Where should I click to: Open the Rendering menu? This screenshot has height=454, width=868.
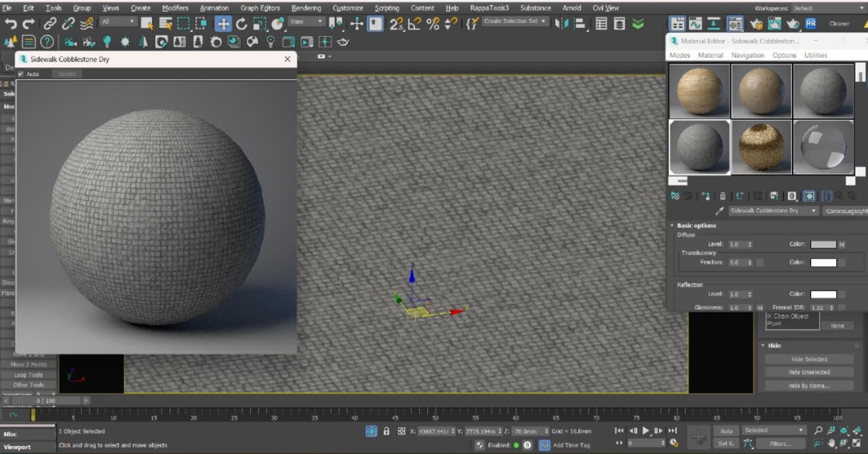coord(306,8)
